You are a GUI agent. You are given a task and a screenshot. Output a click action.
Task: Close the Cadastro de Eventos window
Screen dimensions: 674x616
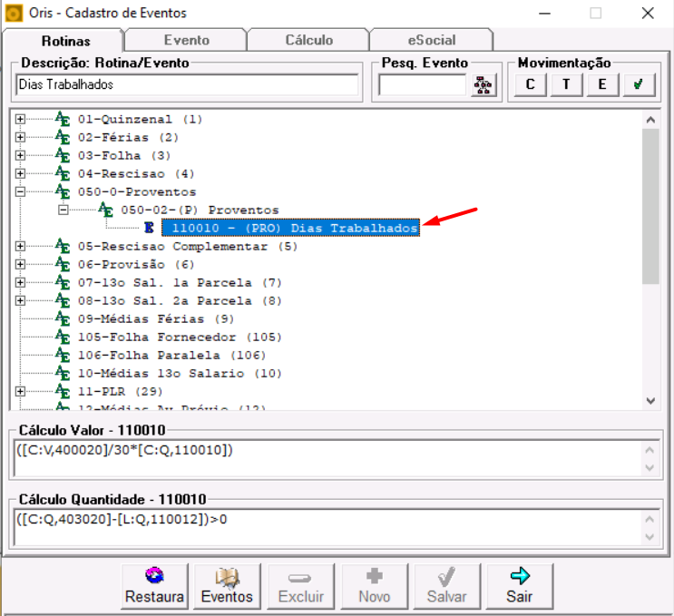tap(648, 14)
